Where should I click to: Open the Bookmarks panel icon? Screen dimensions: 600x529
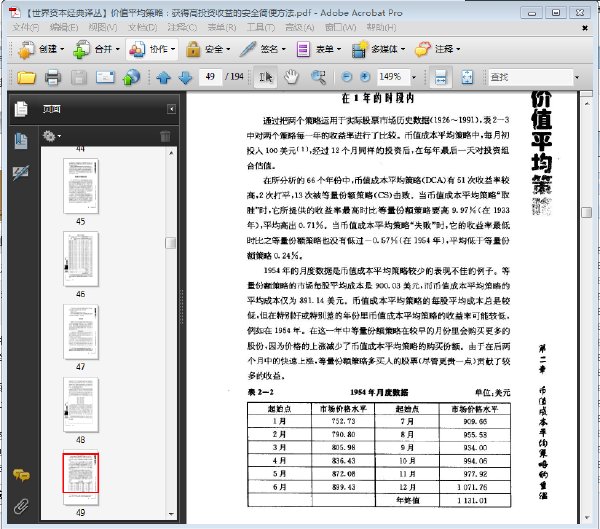[21, 142]
